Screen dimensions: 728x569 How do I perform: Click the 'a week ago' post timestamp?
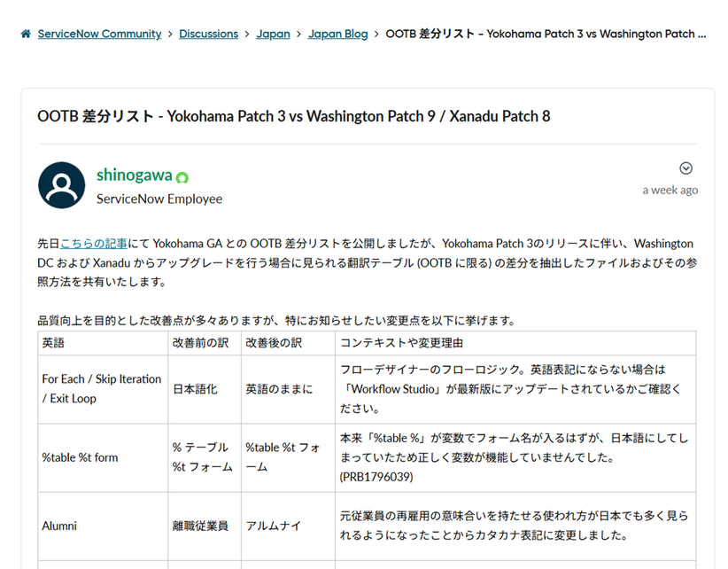click(670, 190)
